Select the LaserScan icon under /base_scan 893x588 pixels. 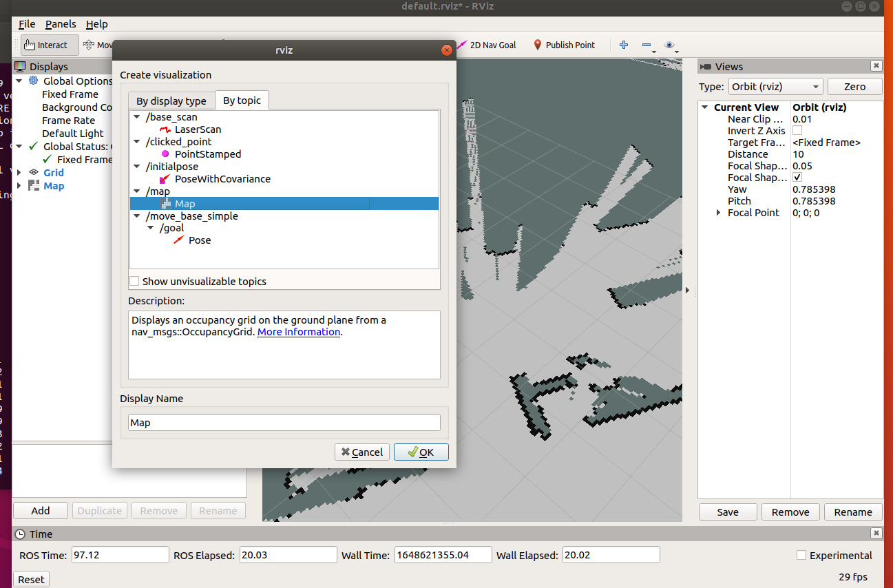pyautogui.click(x=167, y=129)
